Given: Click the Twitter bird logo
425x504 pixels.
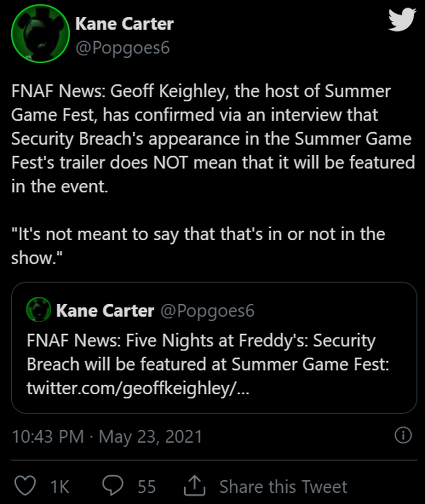Looking at the screenshot, I should point(402,21).
